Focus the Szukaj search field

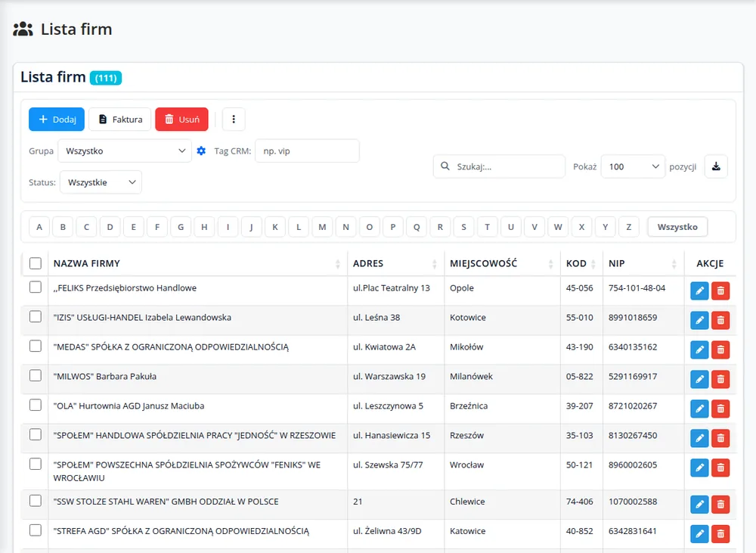pyautogui.click(x=499, y=166)
